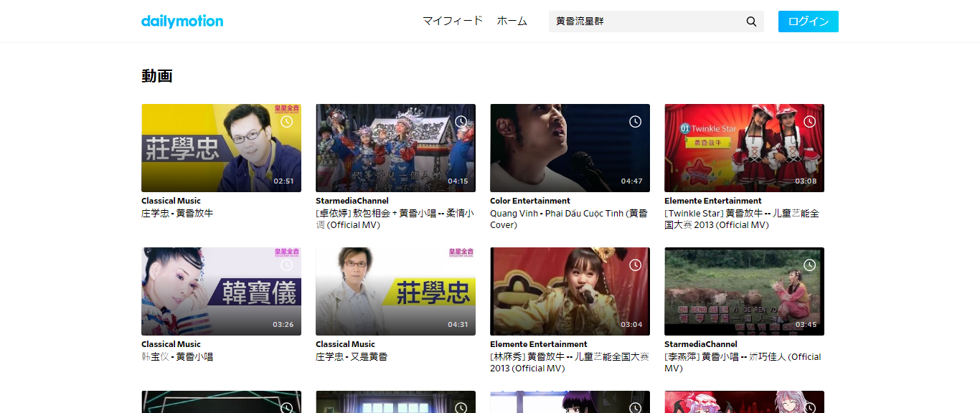The height and width of the screenshot is (413, 980).
Task: Click title 庄学忠 - 黄昏放牛
Action: [x=177, y=213]
